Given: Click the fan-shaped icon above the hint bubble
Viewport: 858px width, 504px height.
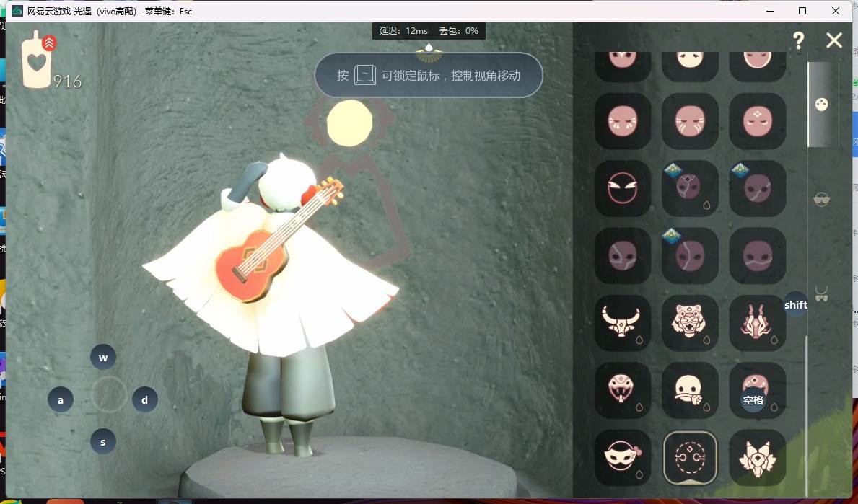Looking at the screenshot, I should 429,53.
